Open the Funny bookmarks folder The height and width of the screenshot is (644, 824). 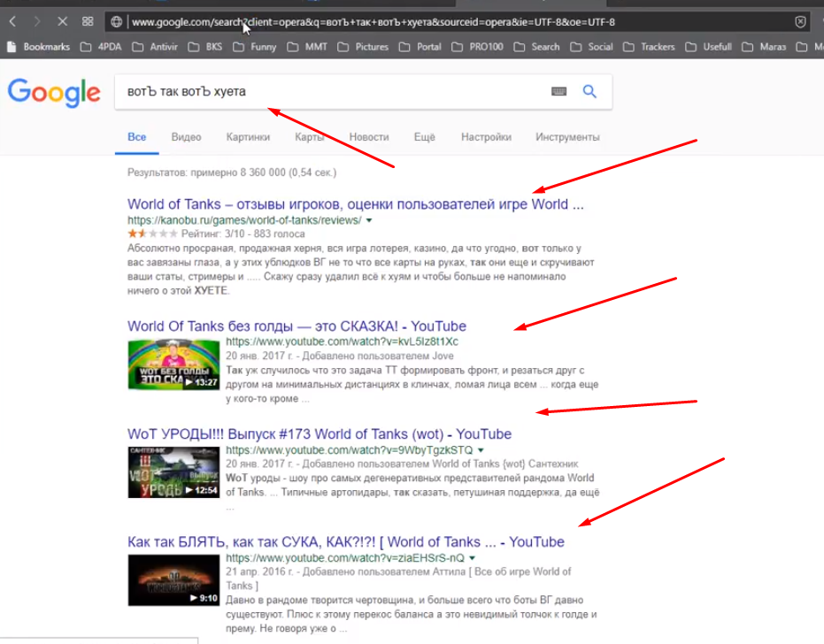click(x=255, y=47)
